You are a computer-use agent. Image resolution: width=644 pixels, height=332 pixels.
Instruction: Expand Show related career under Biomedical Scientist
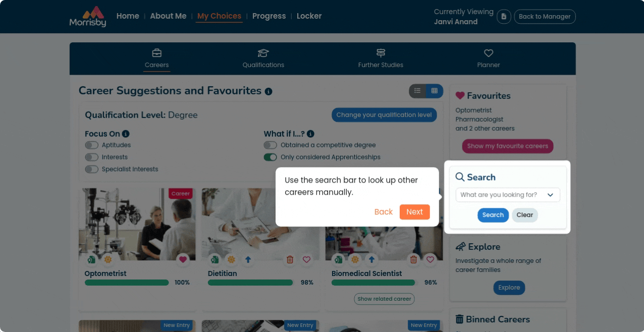pyautogui.click(x=384, y=299)
